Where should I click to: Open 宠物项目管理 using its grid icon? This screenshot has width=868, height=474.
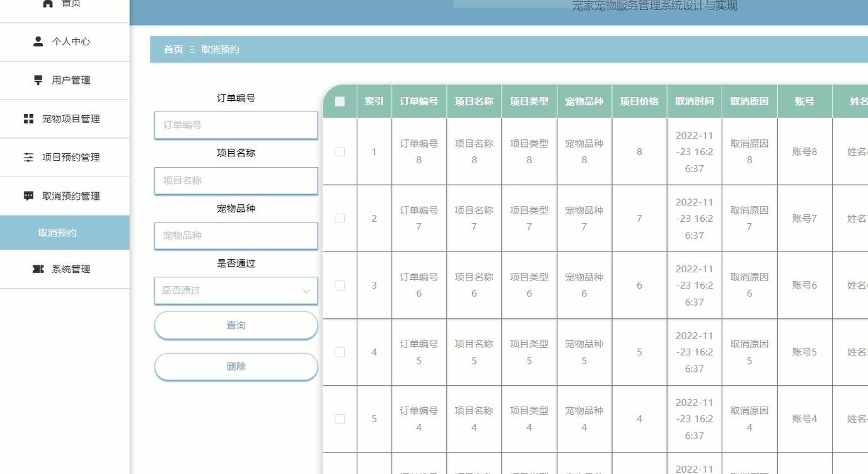point(28,118)
